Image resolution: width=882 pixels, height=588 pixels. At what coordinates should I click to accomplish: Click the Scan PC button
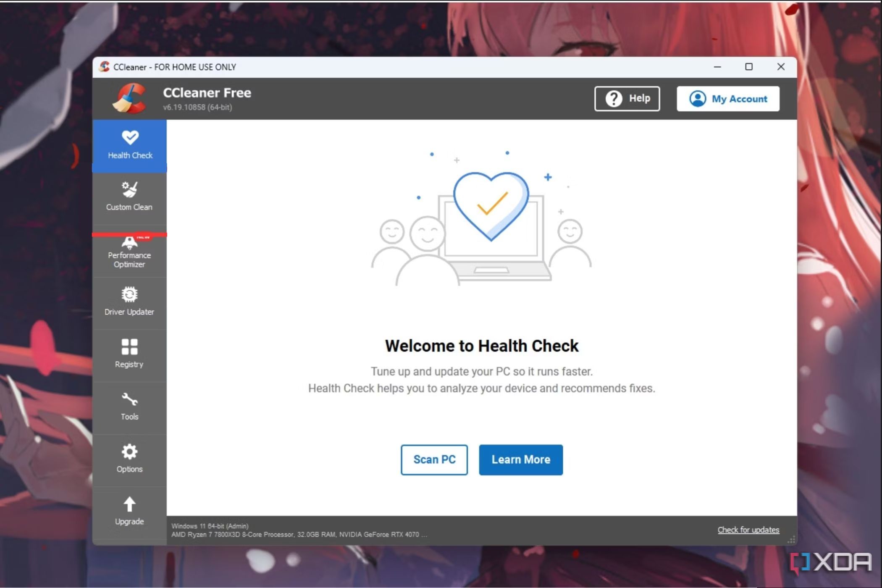434,459
